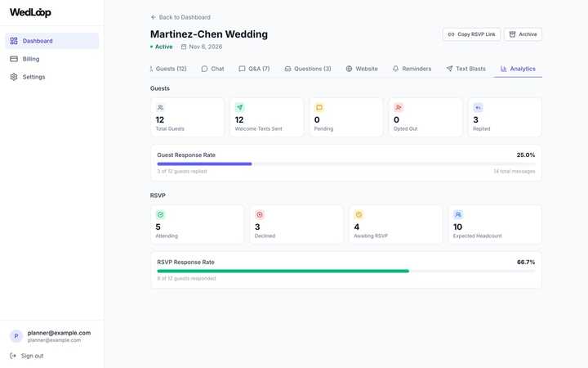Click the Attending count 5

(x=158, y=227)
